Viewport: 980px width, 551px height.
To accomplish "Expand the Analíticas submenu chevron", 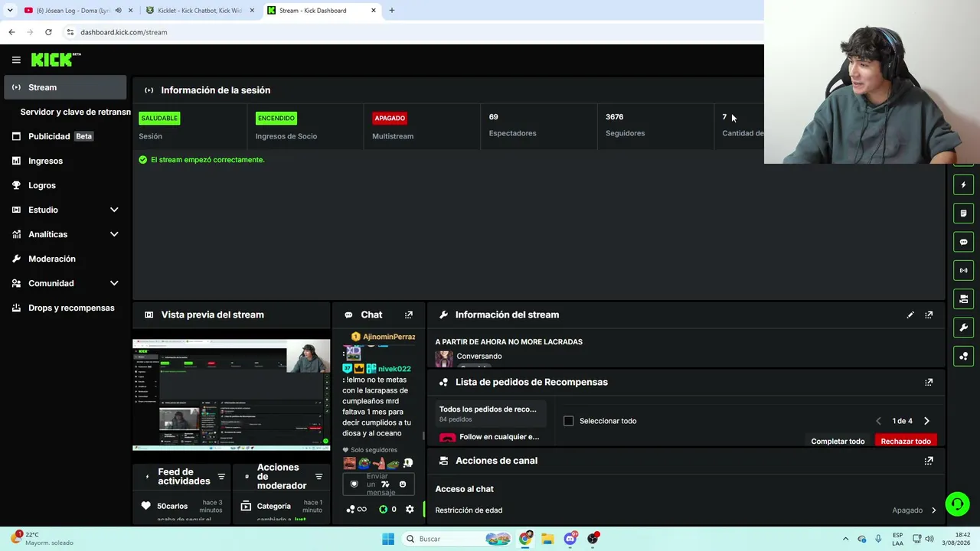I will click(x=114, y=234).
